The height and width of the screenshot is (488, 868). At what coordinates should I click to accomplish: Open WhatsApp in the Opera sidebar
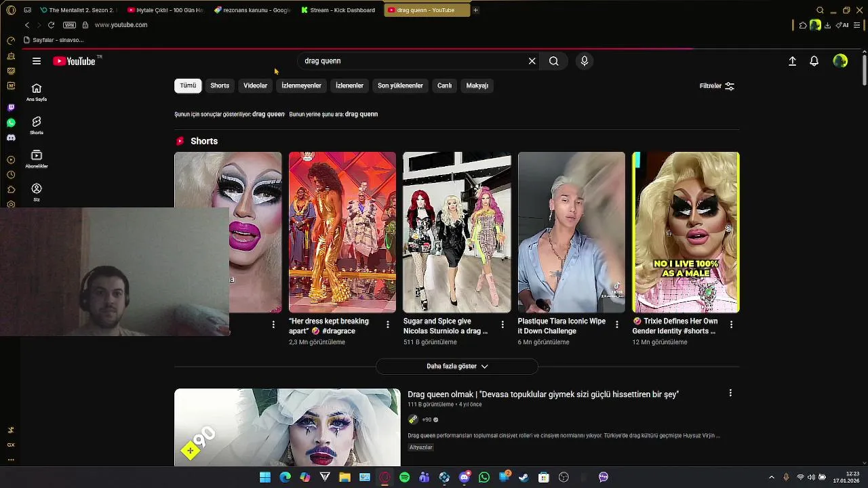11,123
